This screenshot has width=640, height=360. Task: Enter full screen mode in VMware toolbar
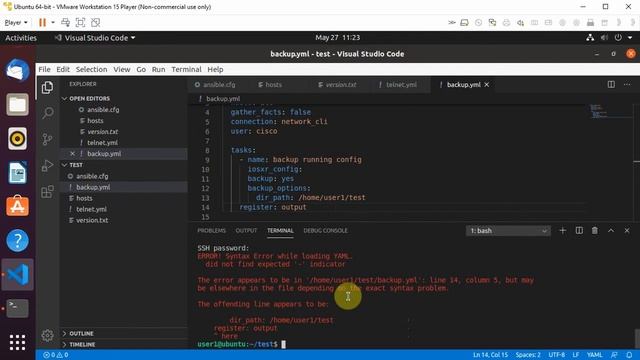click(x=80, y=22)
